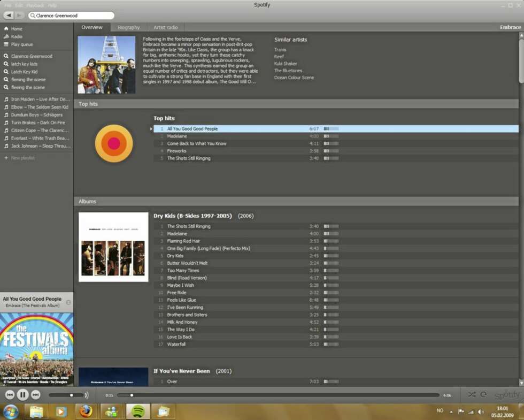Select 'One Big Family (Perfecto Mix)' track

[336, 248]
